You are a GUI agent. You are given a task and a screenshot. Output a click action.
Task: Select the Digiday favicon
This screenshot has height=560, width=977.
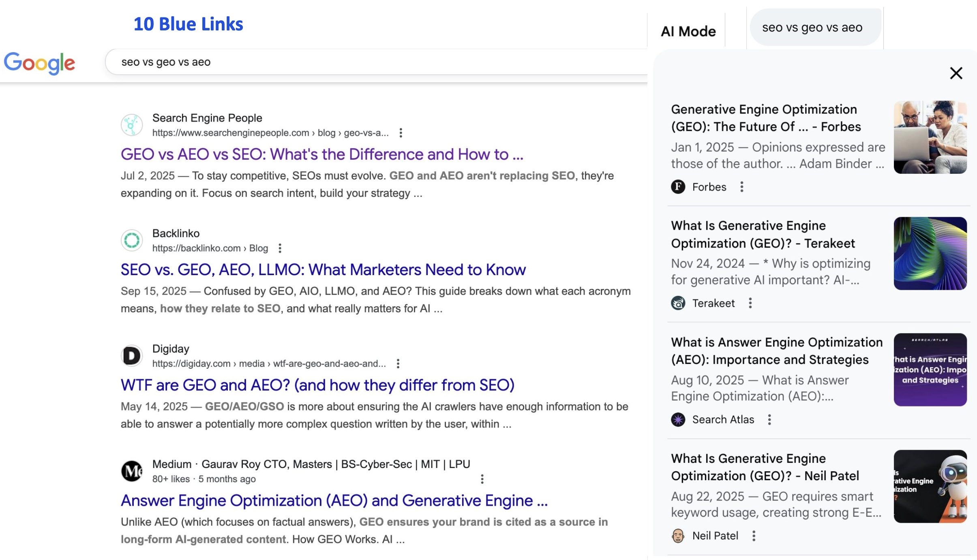pos(132,355)
